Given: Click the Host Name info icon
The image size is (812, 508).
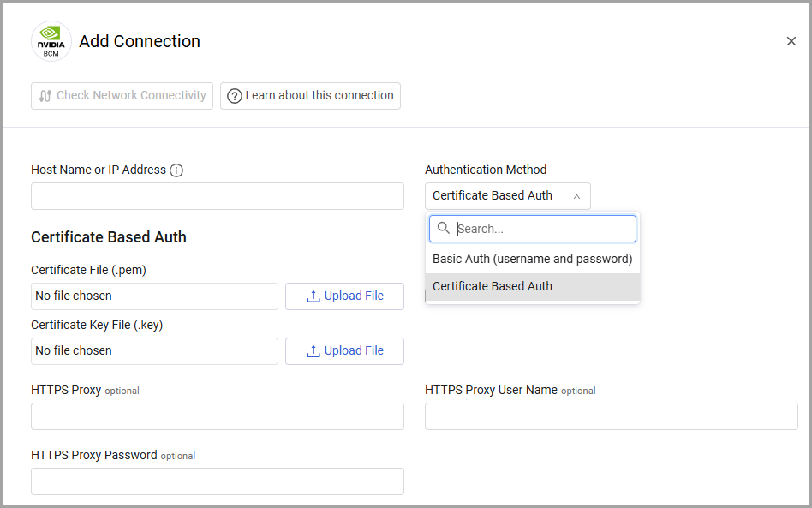Looking at the screenshot, I should (x=176, y=170).
